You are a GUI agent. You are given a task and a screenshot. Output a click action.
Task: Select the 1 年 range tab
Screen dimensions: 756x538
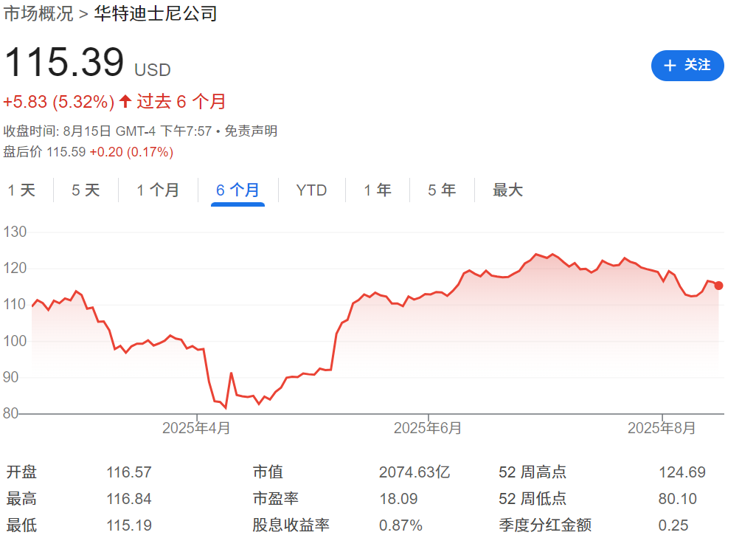(378, 190)
